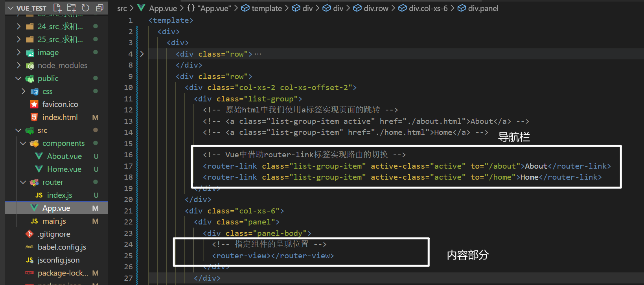Viewport: 644px width, 285px height.
Task: Collapse all folders with the collapse icon
Action: pos(99,8)
